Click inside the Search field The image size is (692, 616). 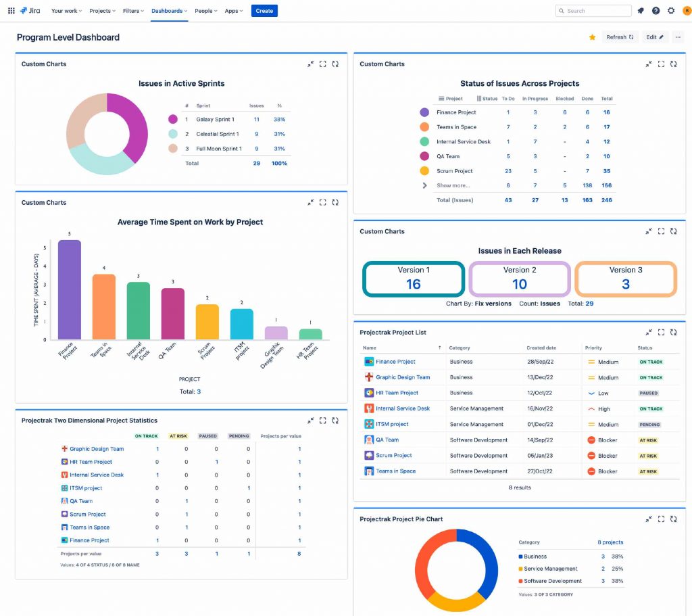[x=593, y=10]
